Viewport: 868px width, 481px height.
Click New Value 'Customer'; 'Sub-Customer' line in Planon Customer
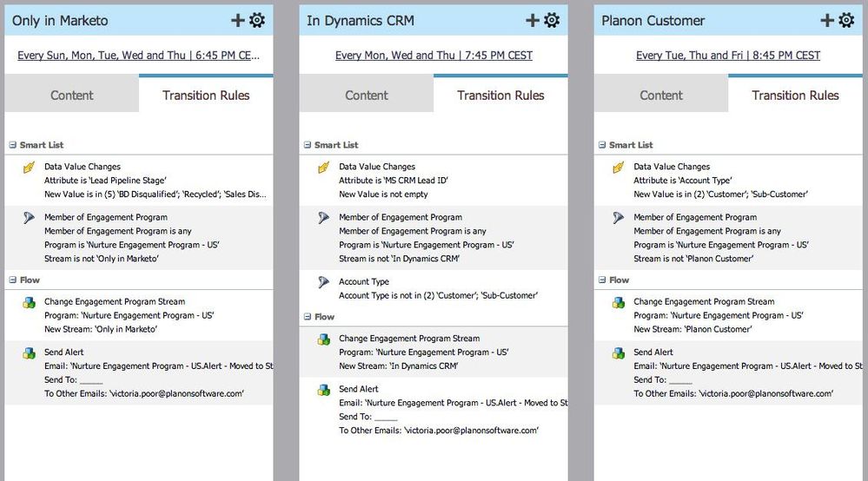pyautogui.click(x=721, y=194)
